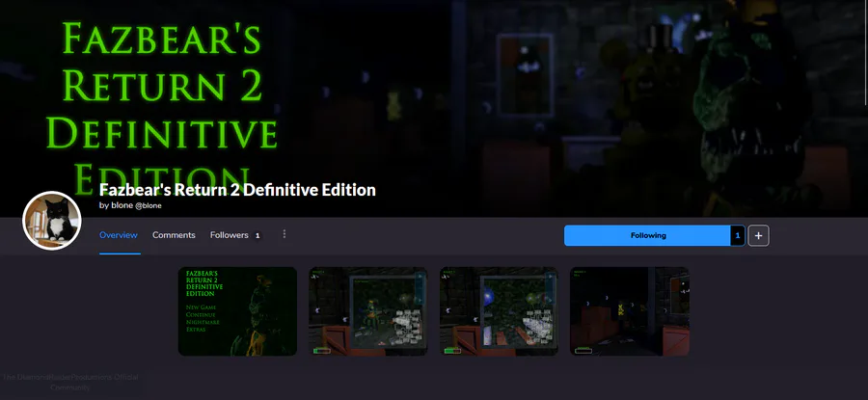Switch to the Comments tab
Screen dimensions: 868x400
point(174,235)
